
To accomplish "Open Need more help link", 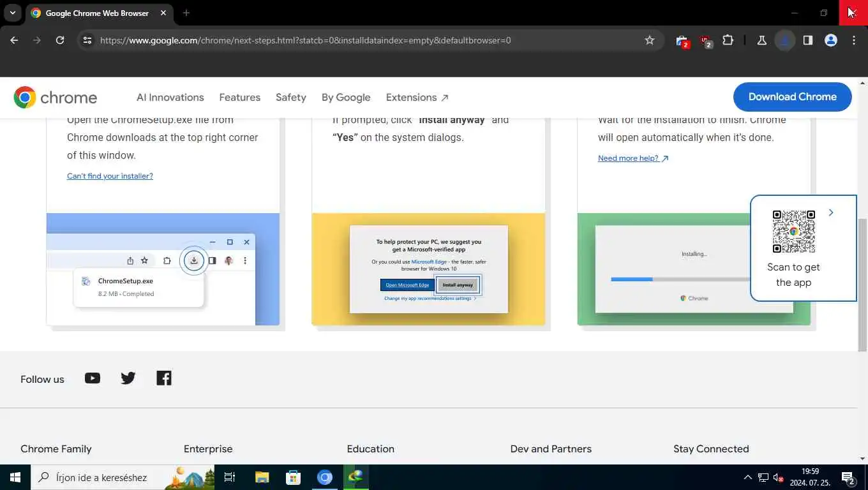I will pos(632,158).
